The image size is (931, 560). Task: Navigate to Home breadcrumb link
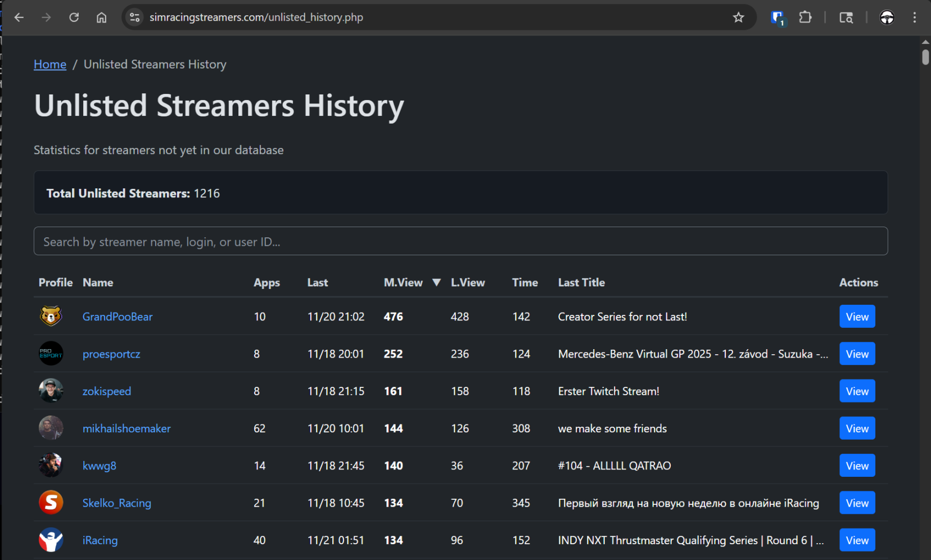pos(50,65)
